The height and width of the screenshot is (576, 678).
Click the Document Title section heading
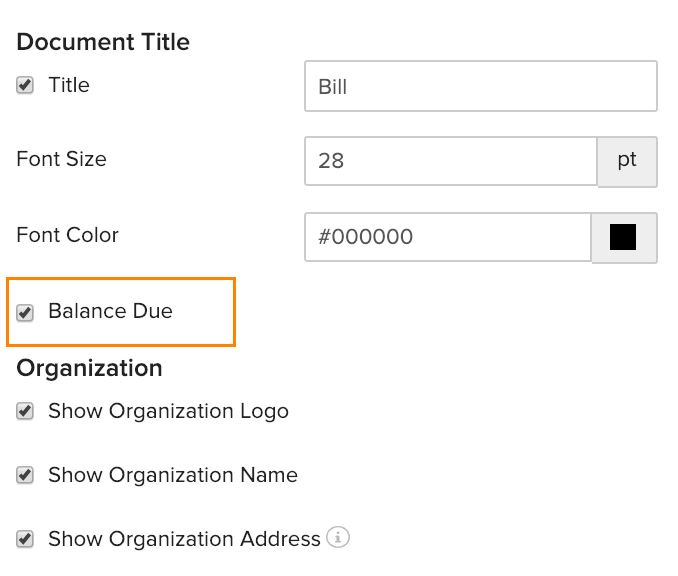pyautogui.click(x=103, y=42)
